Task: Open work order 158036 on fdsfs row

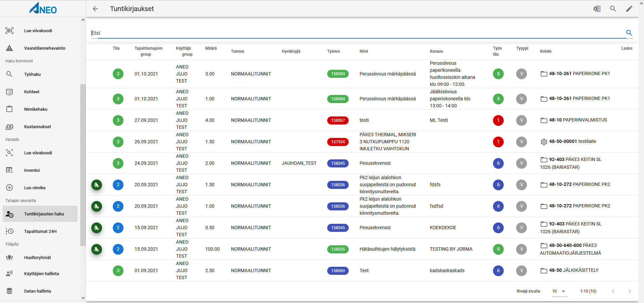Action: click(338, 185)
